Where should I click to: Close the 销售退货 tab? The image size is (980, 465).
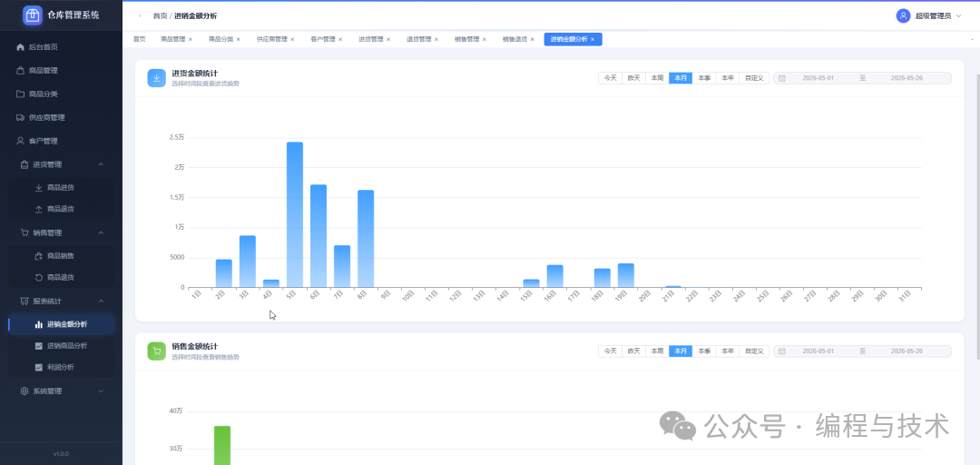[x=533, y=39]
